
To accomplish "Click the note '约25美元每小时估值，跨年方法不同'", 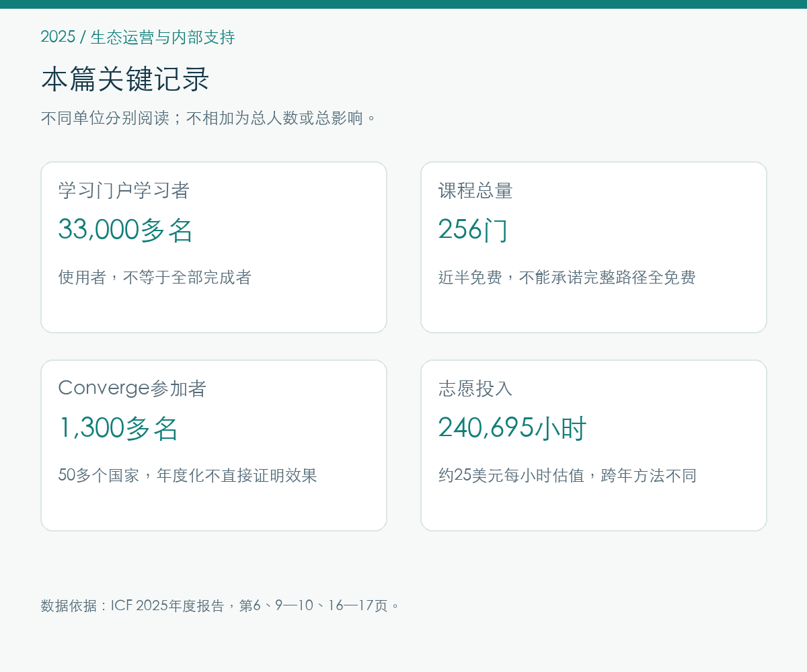I will coord(568,476).
